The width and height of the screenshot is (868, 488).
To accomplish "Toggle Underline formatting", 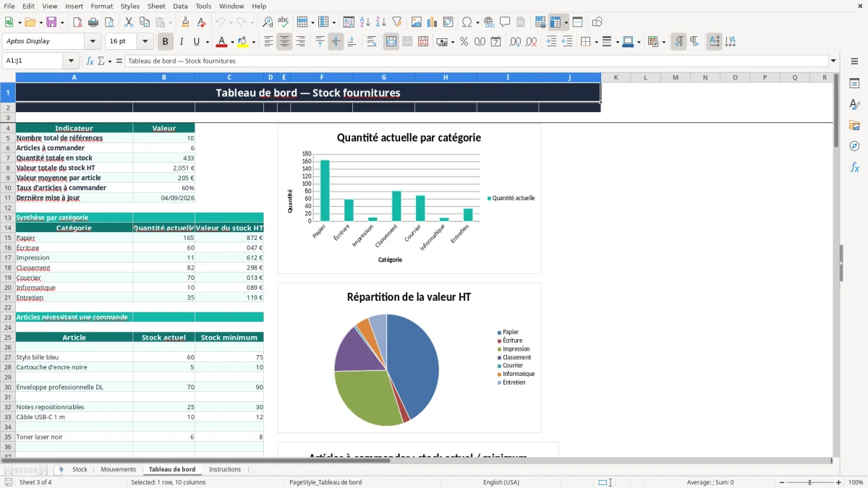I will (197, 42).
